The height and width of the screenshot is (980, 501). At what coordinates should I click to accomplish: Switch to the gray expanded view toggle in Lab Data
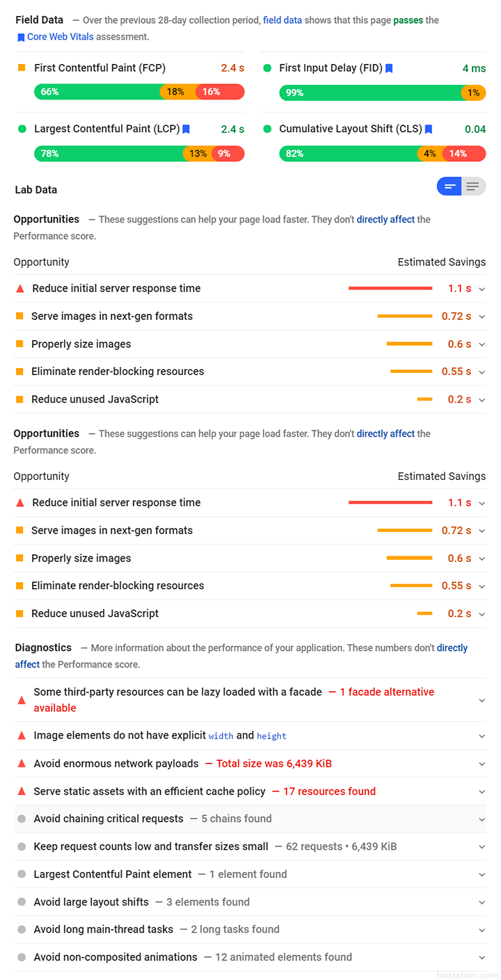pyautogui.click(x=473, y=186)
